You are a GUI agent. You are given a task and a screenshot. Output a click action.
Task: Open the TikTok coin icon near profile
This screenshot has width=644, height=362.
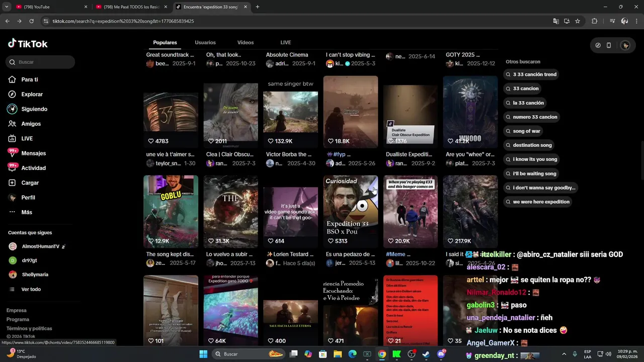click(x=598, y=45)
